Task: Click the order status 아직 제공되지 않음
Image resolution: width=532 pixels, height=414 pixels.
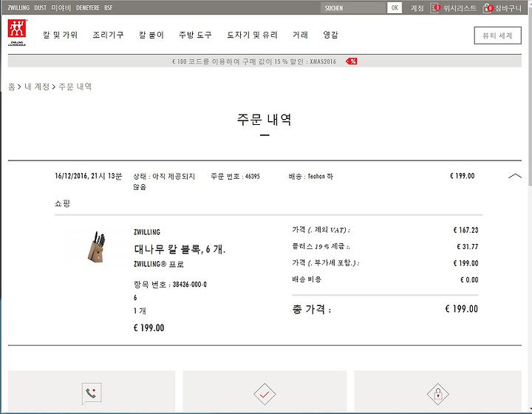Action: (164, 181)
